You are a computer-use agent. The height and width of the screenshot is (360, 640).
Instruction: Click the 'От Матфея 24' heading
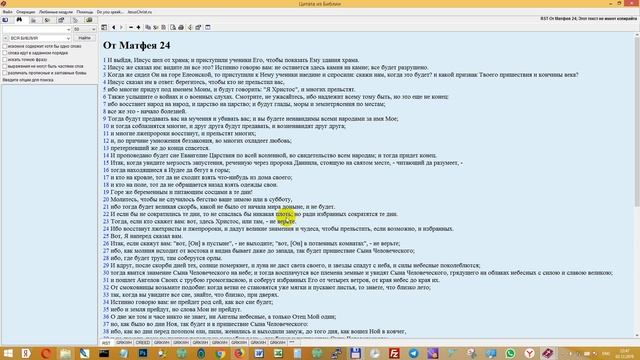coord(136,45)
